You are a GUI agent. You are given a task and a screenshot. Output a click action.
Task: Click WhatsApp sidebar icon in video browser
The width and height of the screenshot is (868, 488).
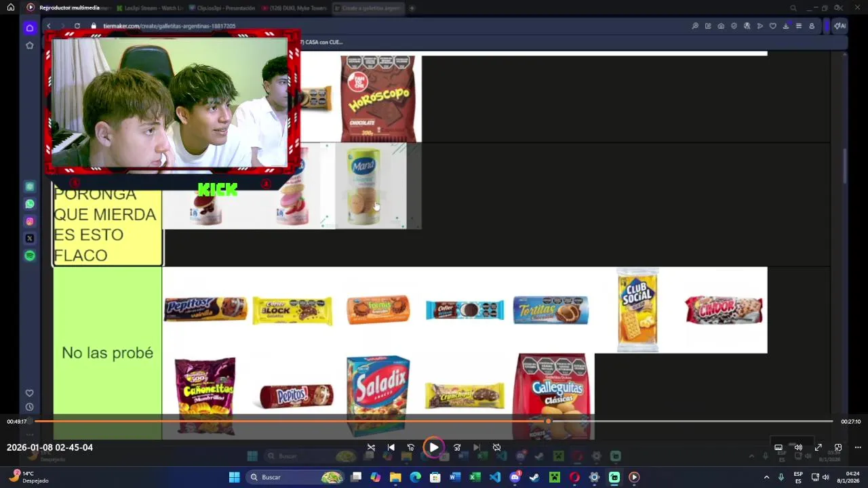(30, 204)
